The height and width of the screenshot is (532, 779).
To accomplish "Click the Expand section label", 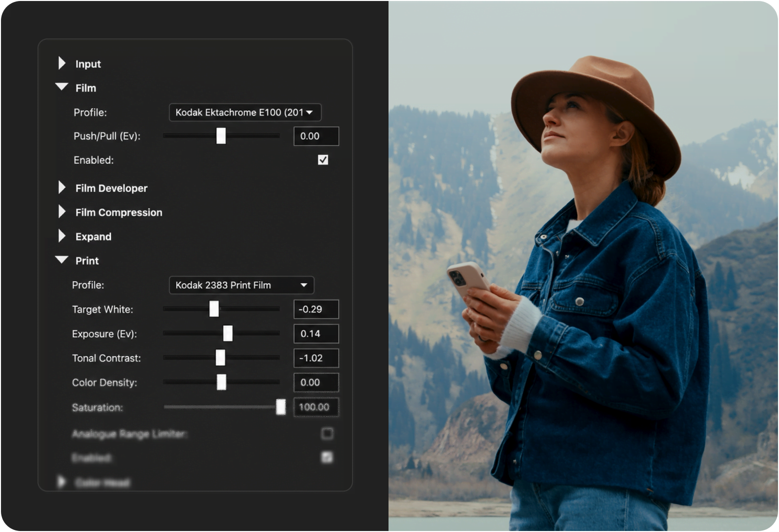I will coord(93,236).
